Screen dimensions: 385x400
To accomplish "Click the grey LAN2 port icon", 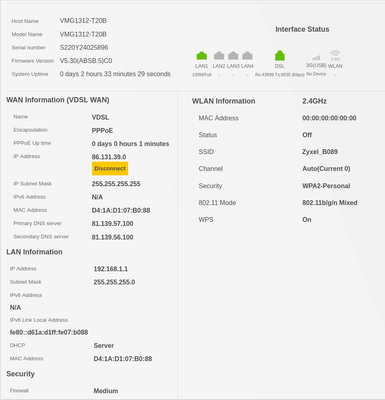I will (219, 56).
